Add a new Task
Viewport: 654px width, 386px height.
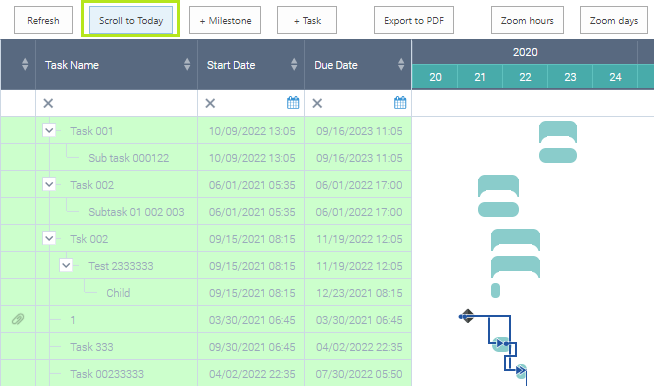click(307, 20)
